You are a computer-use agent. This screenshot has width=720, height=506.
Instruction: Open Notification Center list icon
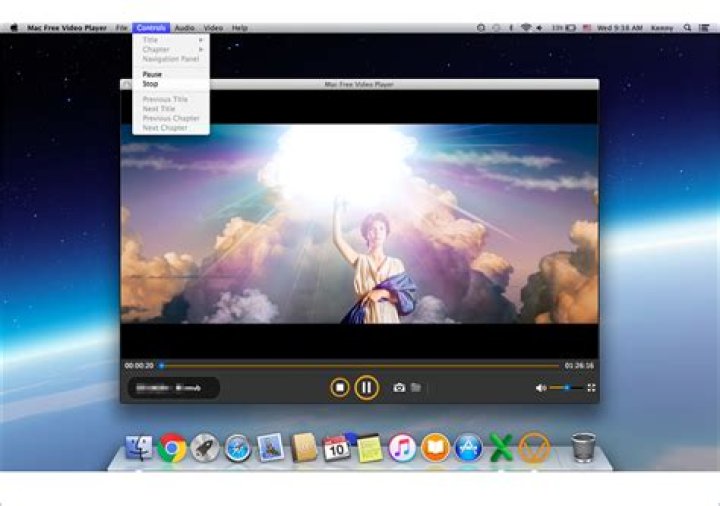coord(704,28)
